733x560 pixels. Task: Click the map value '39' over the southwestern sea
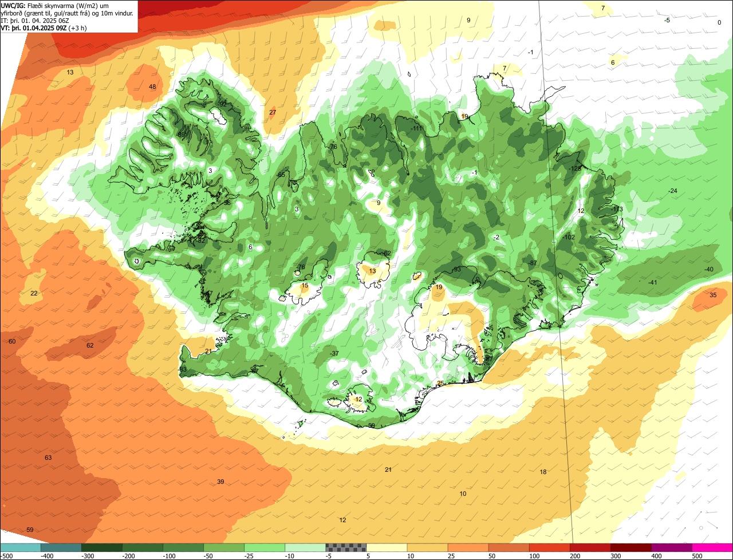click(x=220, y=482)
